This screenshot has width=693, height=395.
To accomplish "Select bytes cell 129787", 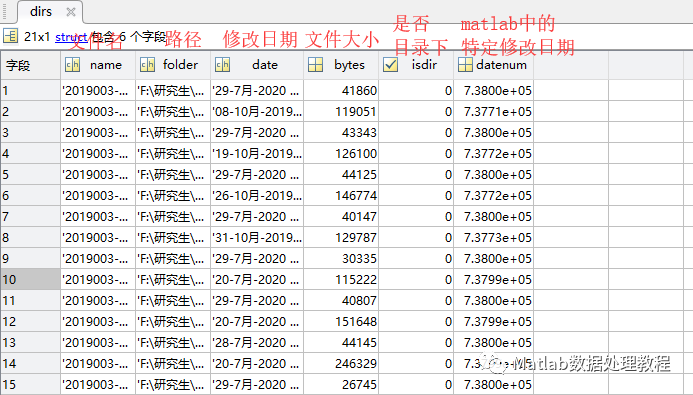I will point(341,238).
